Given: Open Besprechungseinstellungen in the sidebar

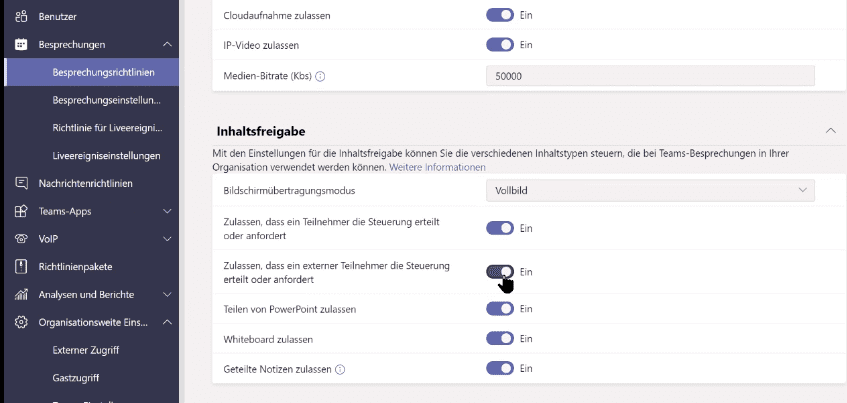Looking at the screenshot, I should [x=107, y=101].
